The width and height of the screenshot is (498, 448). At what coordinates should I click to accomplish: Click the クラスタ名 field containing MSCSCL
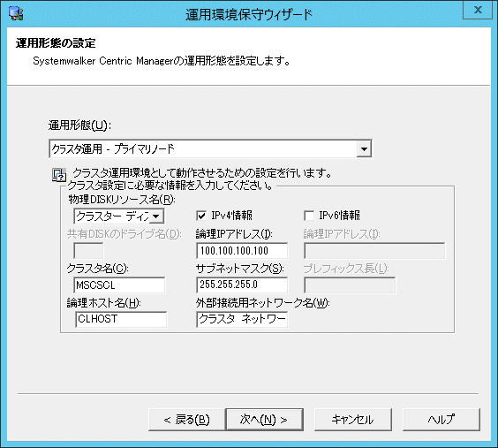click(x=119, y=285)
